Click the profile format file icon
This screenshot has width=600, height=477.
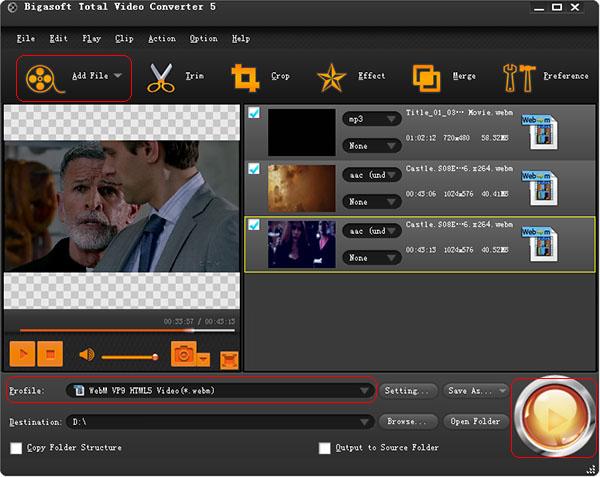coord(79,391)
